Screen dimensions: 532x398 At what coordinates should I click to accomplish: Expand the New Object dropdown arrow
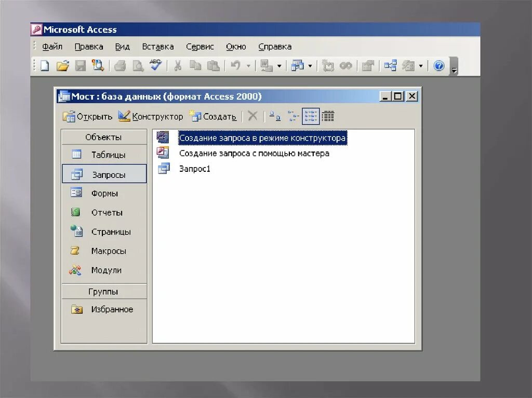(x=421, y=66)
